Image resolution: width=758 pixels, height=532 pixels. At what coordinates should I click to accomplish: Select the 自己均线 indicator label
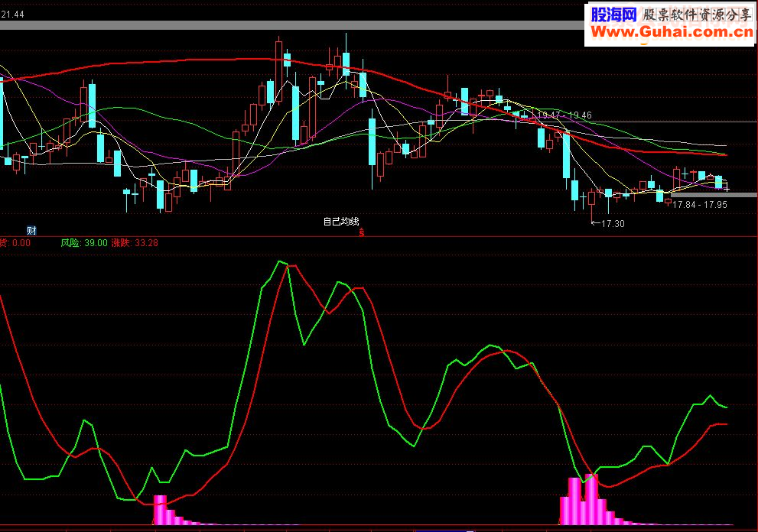pos(341,222)
